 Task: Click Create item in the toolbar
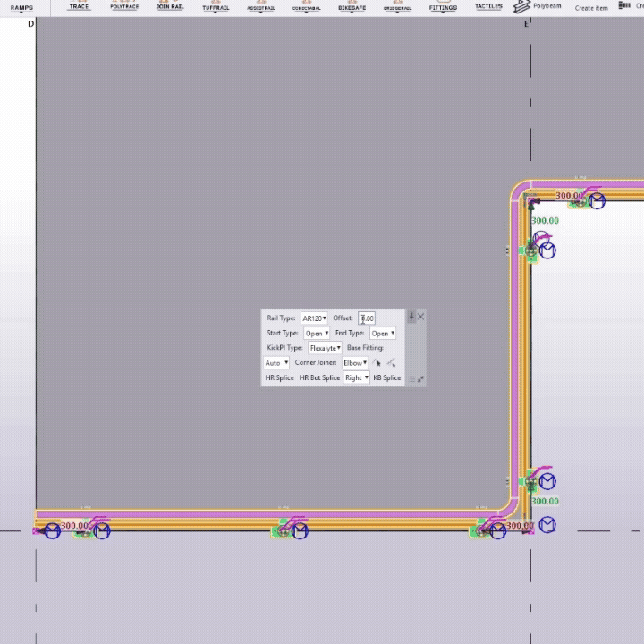590,8
